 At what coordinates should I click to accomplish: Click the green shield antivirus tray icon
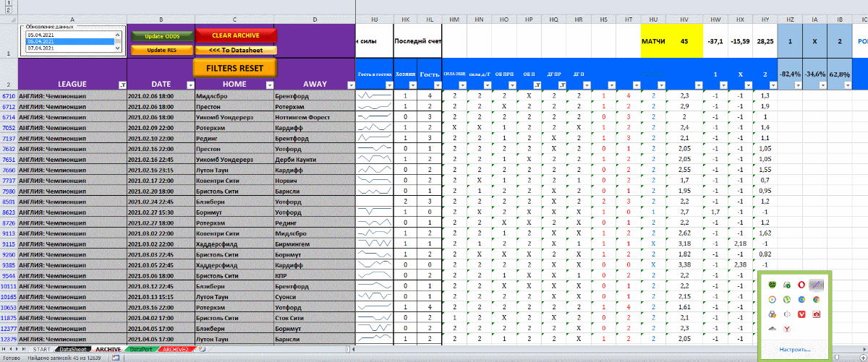click(773, 285)
